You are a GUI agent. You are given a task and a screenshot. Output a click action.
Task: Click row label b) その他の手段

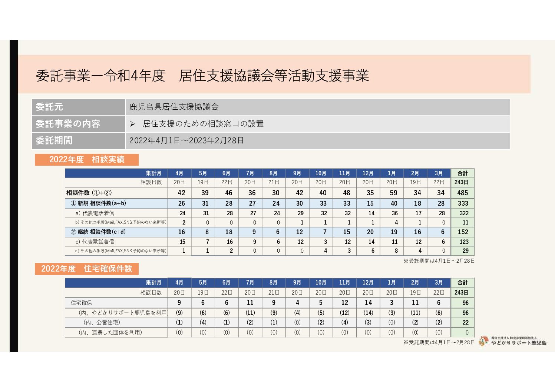[x=121, y=222]
